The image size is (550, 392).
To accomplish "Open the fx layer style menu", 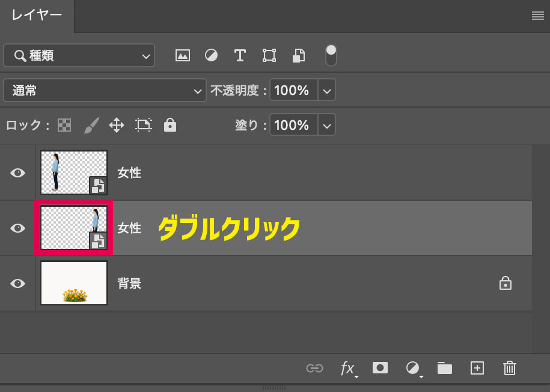I will click(349, 369).
